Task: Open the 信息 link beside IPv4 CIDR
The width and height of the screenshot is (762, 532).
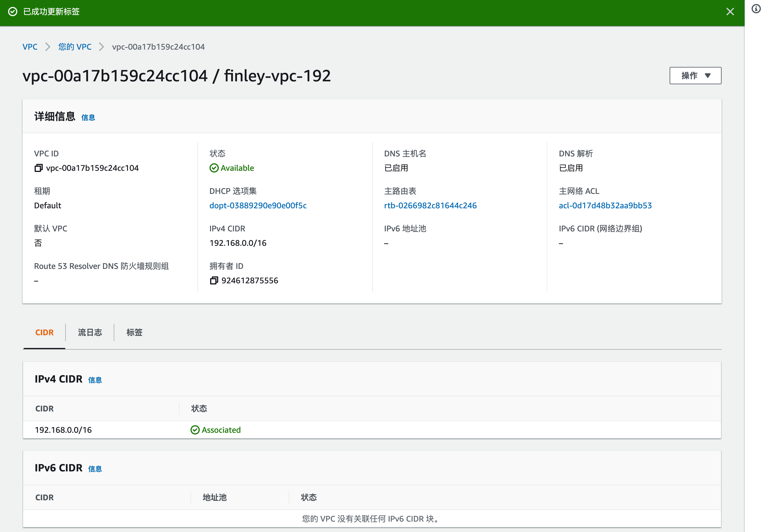Action: 95,380
